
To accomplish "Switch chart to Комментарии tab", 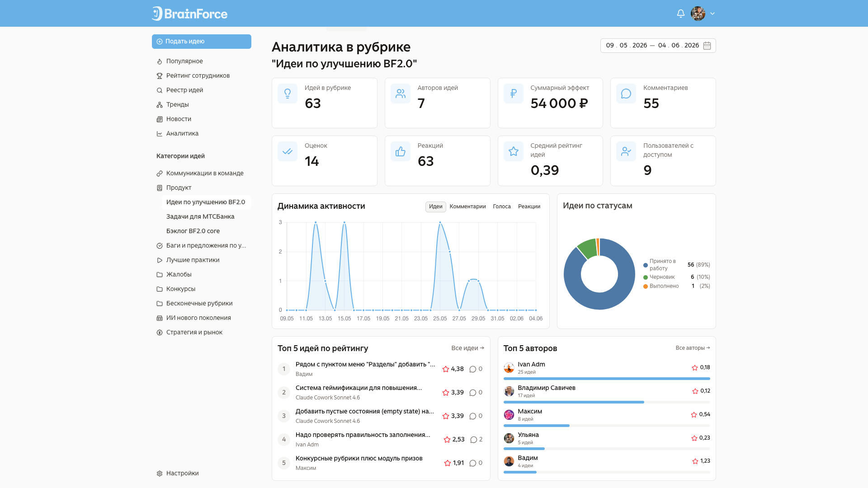I will pos(467,206).
